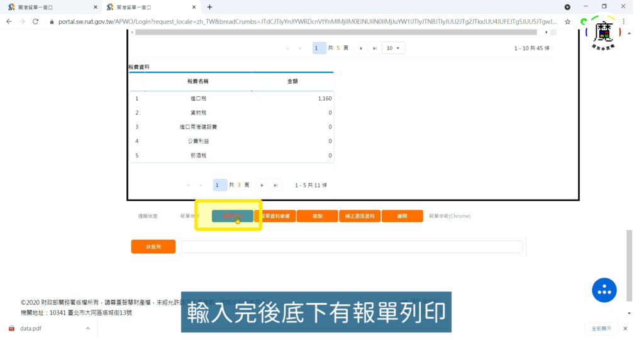Reload the current page
This screenshot has height=340, width=644.
tap(36, 21)
